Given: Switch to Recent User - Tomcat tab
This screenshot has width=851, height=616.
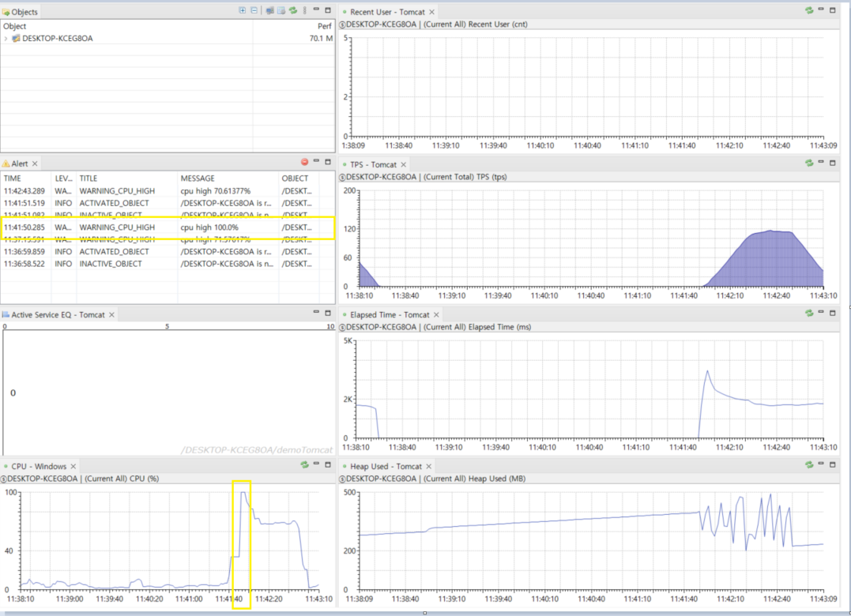Looking at the screenshot, I should (x=387, y=12).
